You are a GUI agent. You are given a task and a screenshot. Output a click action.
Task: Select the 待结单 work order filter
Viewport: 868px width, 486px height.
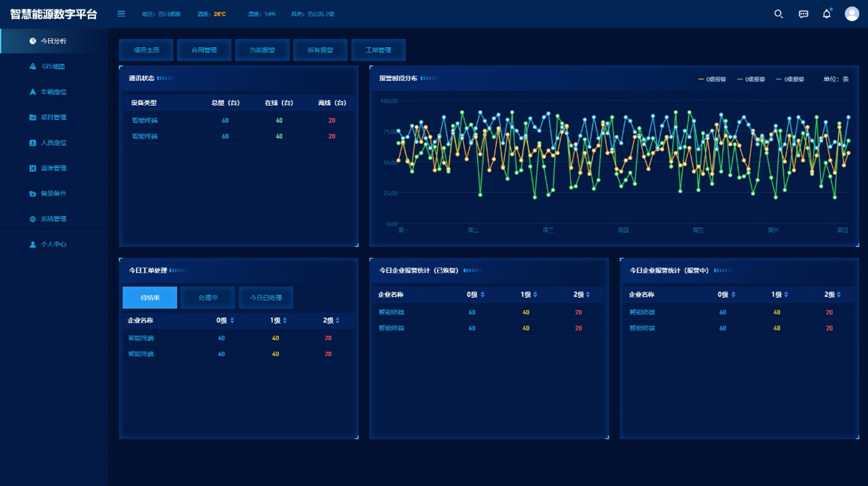coord(150,297)
